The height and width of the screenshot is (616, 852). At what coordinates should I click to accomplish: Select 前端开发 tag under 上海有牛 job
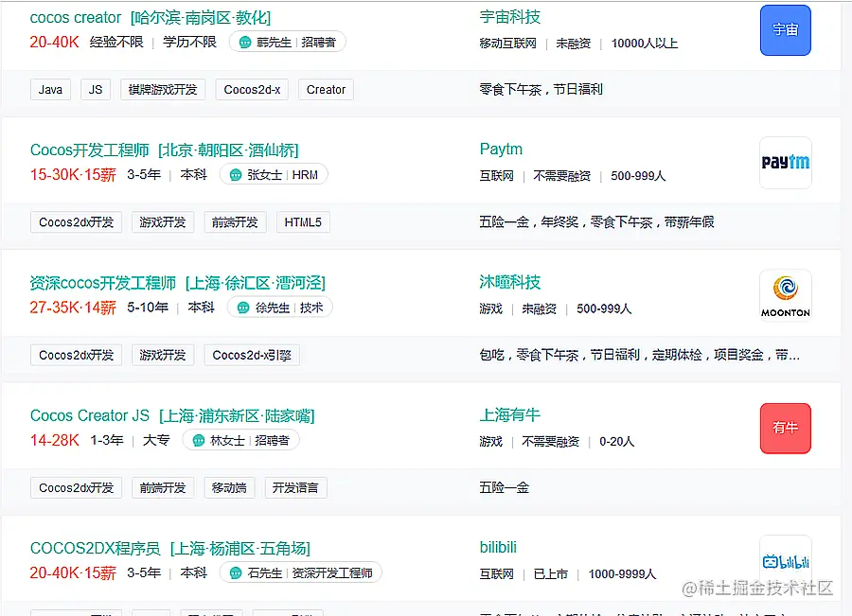[163, 488]
